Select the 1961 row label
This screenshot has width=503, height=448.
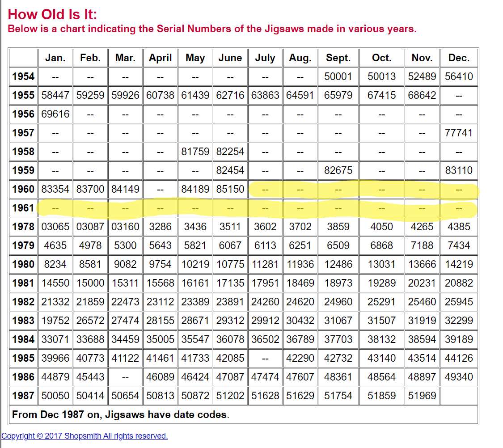click(x=23, y=208)
